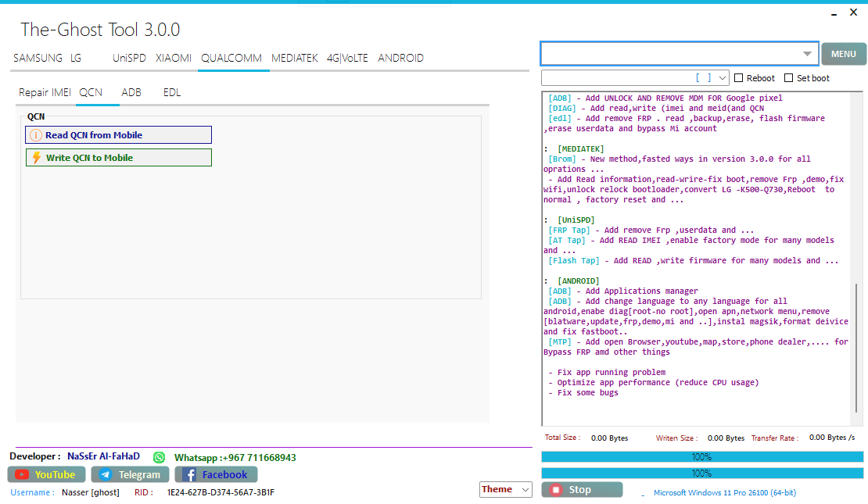The image size is (868, 504).
Task: Click the Windows 11 Pro system info link
Action: tap(724, 493)
